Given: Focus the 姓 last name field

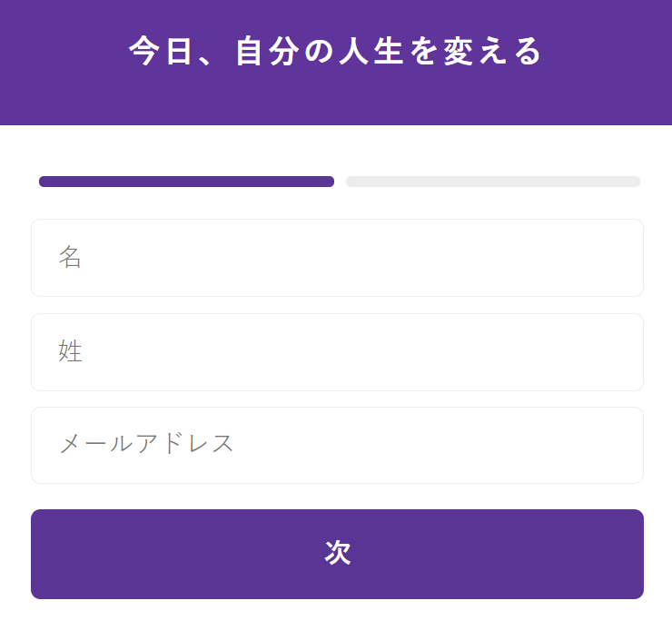Looking at the screenshot, I should point(337,352).
